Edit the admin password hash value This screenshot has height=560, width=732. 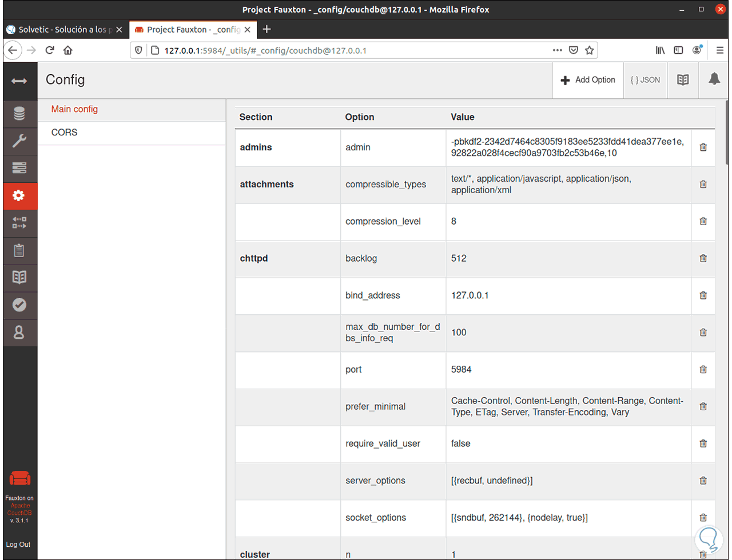pos(567,147)
